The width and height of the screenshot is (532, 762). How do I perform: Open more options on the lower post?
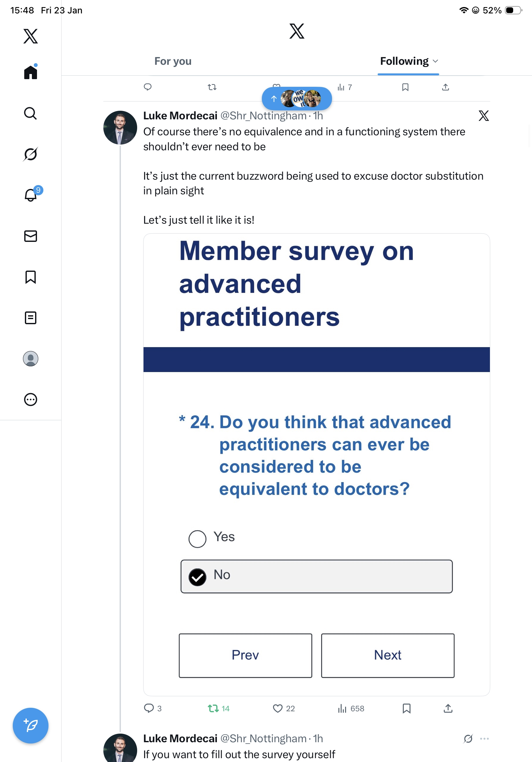pos(484,738)
